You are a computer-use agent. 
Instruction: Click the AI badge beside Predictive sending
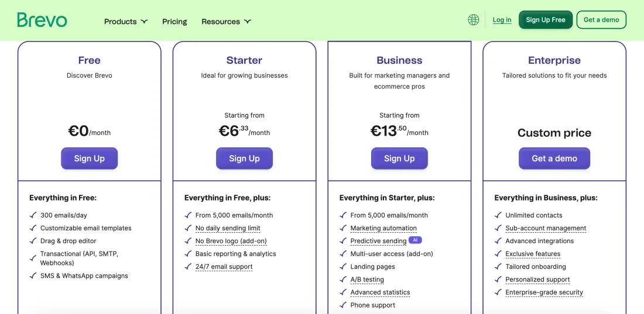point(415,240)
